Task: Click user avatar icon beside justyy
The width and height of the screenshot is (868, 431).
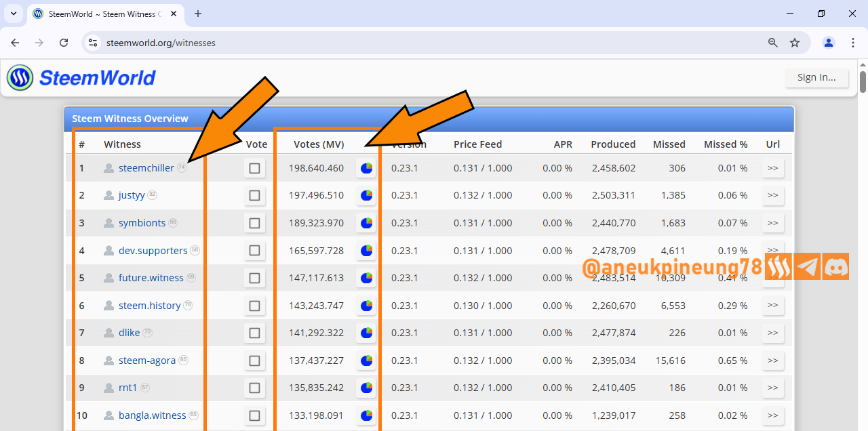Action: pos(108,195)
